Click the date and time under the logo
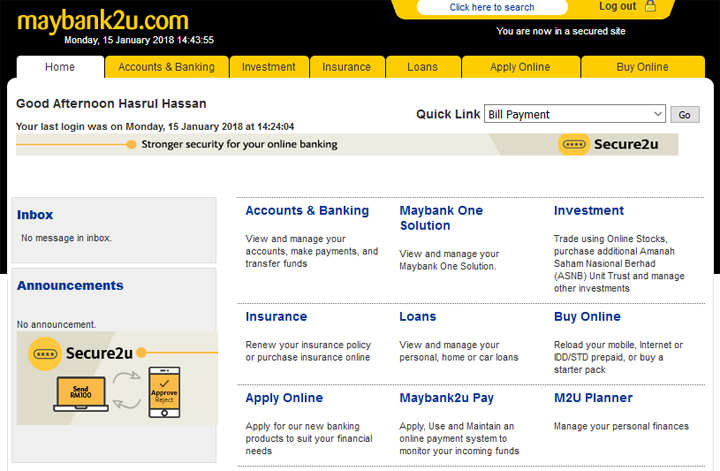Screen dimensions: 720x471 coord(139,40)
